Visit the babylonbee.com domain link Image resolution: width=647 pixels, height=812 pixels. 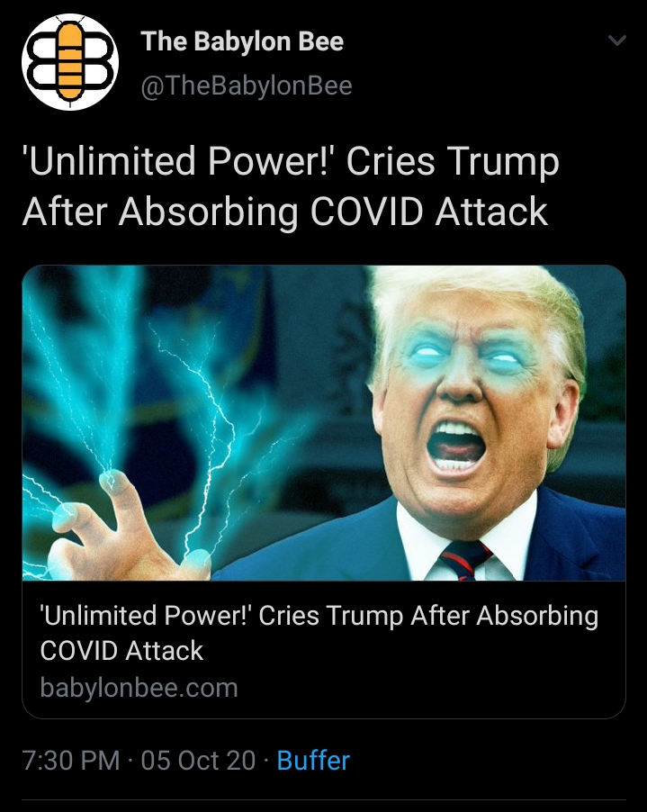coord(139,688)
